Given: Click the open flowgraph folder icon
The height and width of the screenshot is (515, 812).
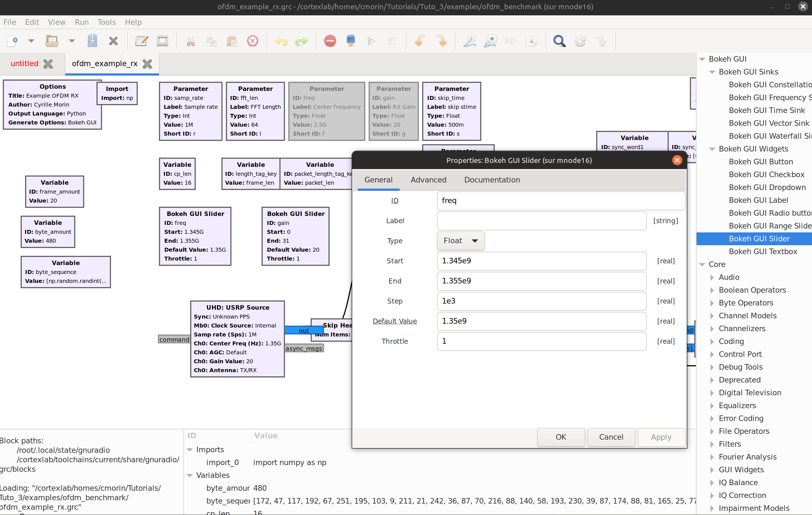Looking at the screenshot, I should click(52, 41).
